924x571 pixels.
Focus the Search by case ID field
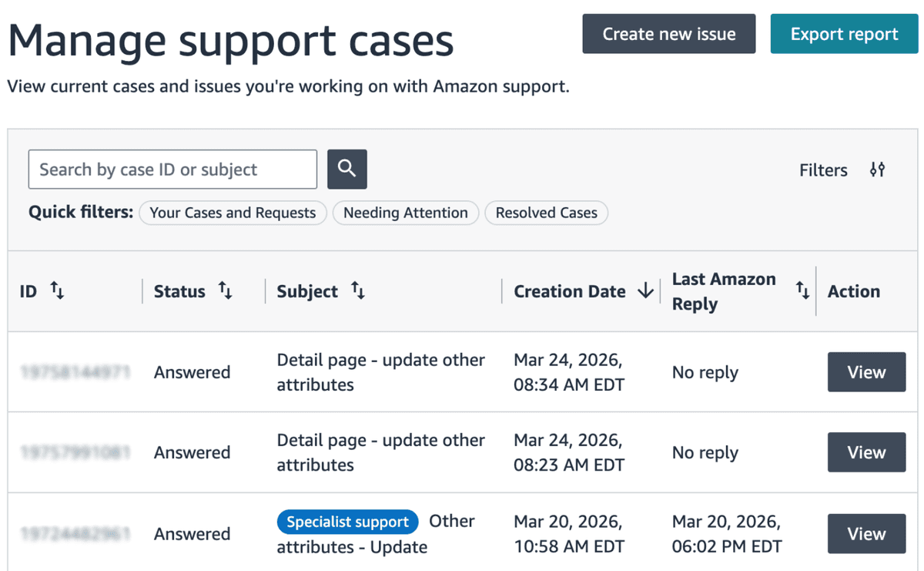click(172, 170)
